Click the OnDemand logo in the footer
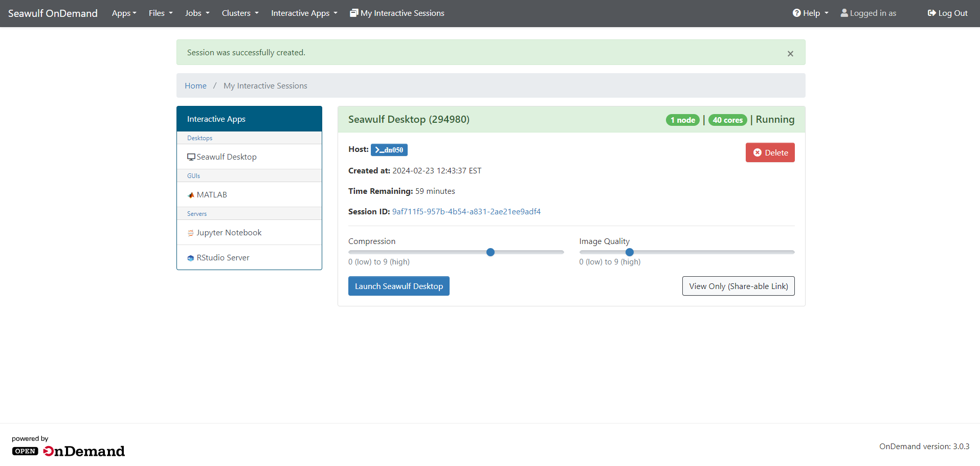 68,451
